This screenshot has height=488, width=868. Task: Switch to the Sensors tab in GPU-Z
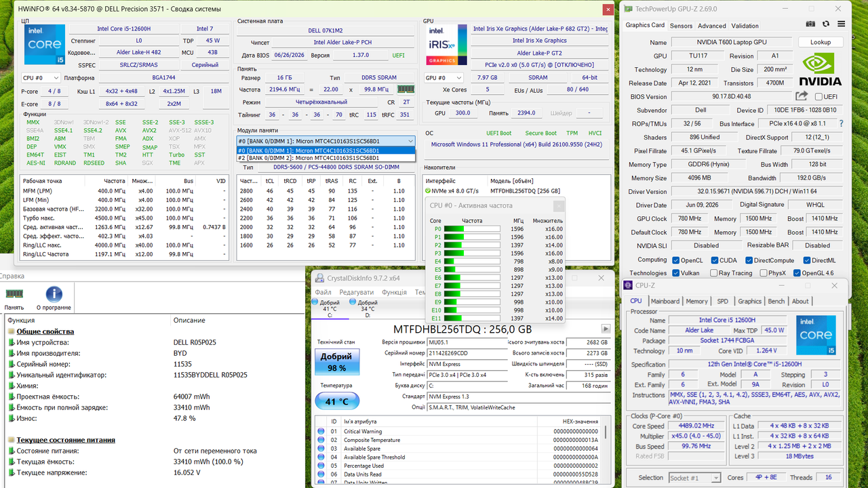681,26
